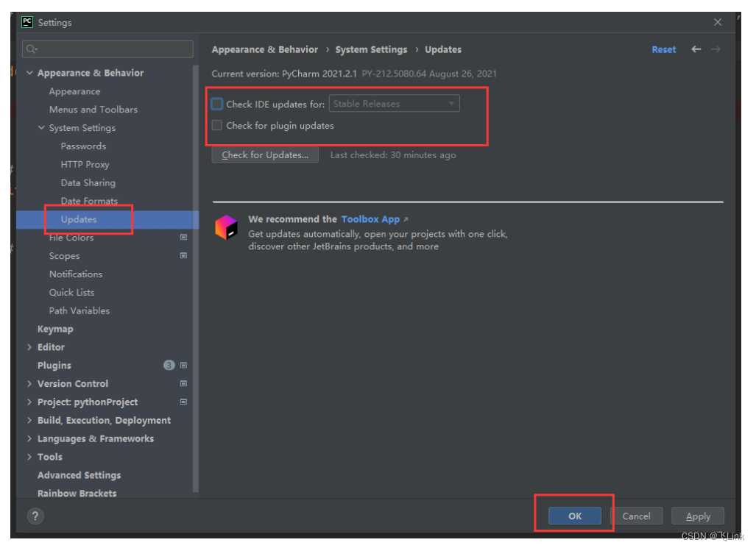Screen dimensions: 756x548
Task: Open Quick Lists settings page
Action: 72,293
